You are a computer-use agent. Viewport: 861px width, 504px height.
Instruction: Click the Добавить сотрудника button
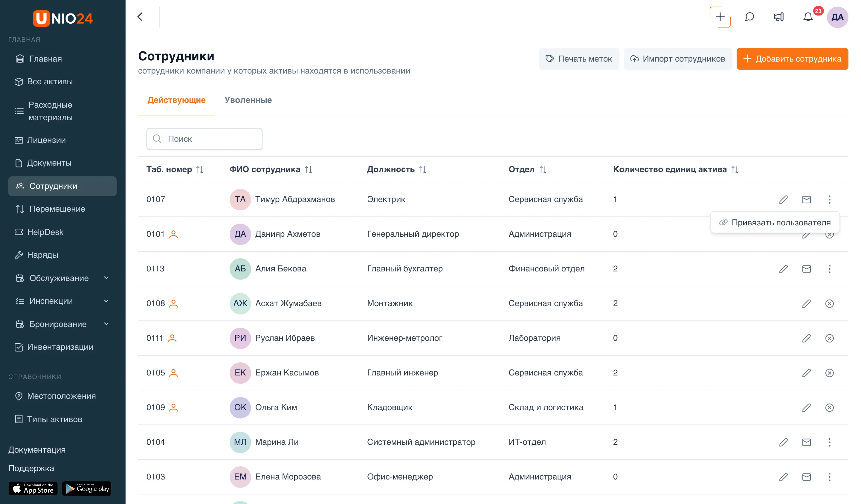(x=792, y=59)
